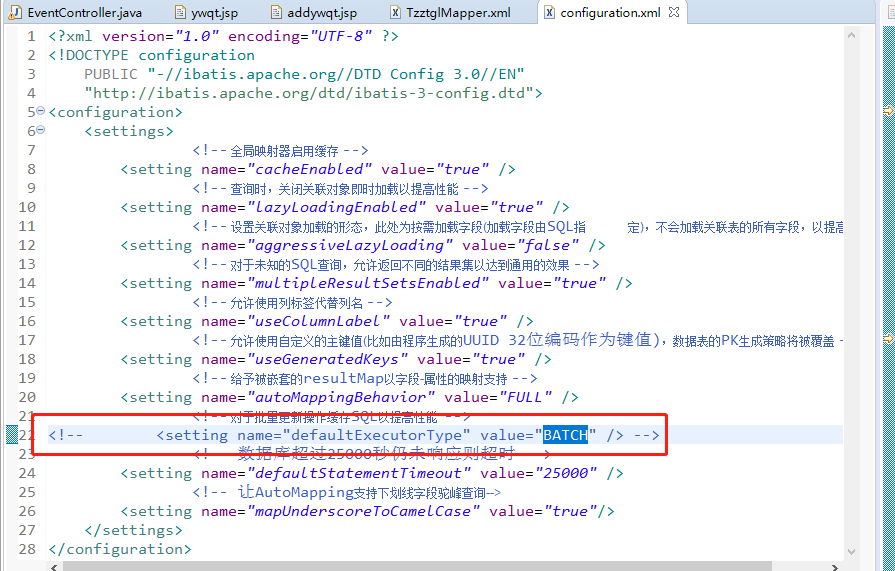This screenshot has width=895, height=571.
Task: Click the Java file icon on EventController.java tab
Action: (15, 13)
